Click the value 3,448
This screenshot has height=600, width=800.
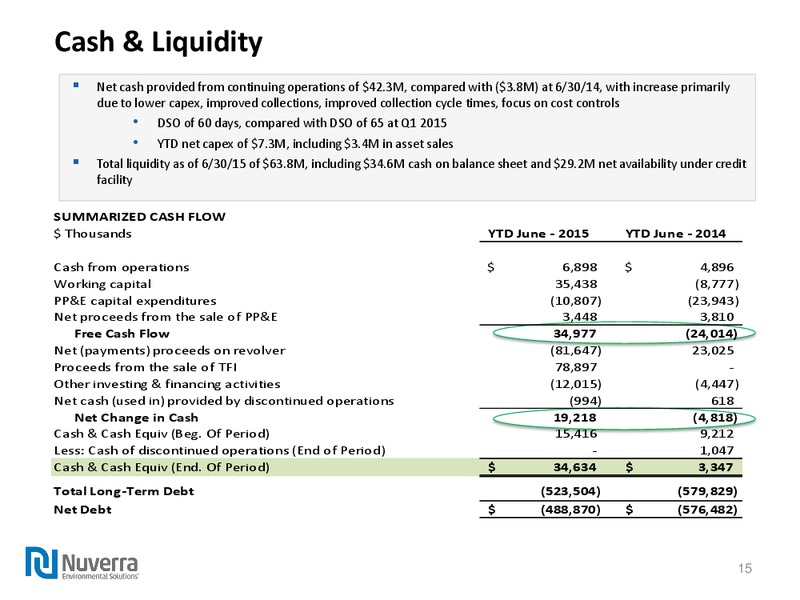click(580, 317)
